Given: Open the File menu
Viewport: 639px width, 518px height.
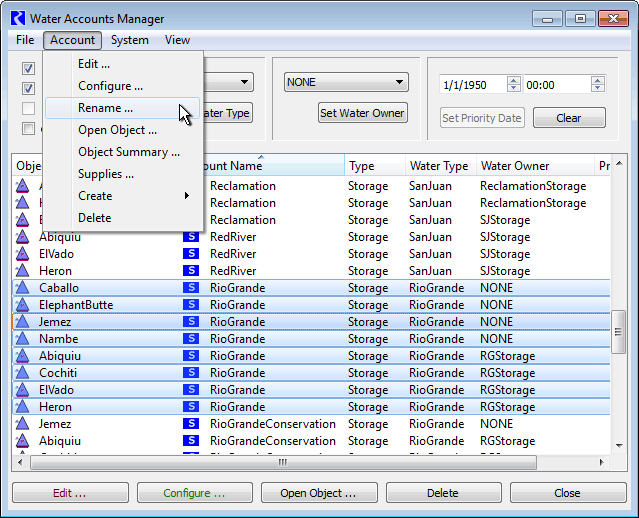Looking at the screenshot, I should pos(25,40).
